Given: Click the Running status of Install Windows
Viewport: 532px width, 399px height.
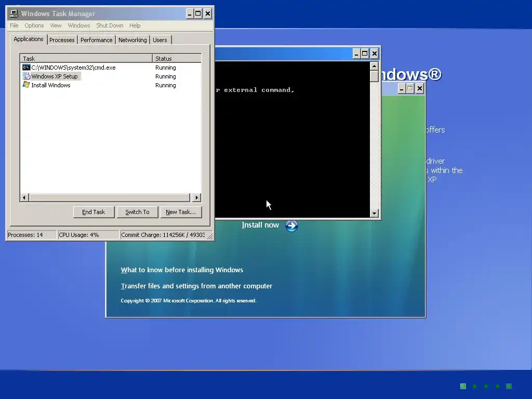Looking at the screenshot, I should point(166,85).
